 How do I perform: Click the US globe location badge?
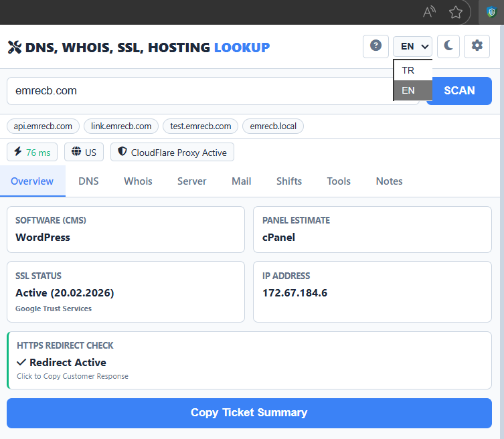coord(84,153)
